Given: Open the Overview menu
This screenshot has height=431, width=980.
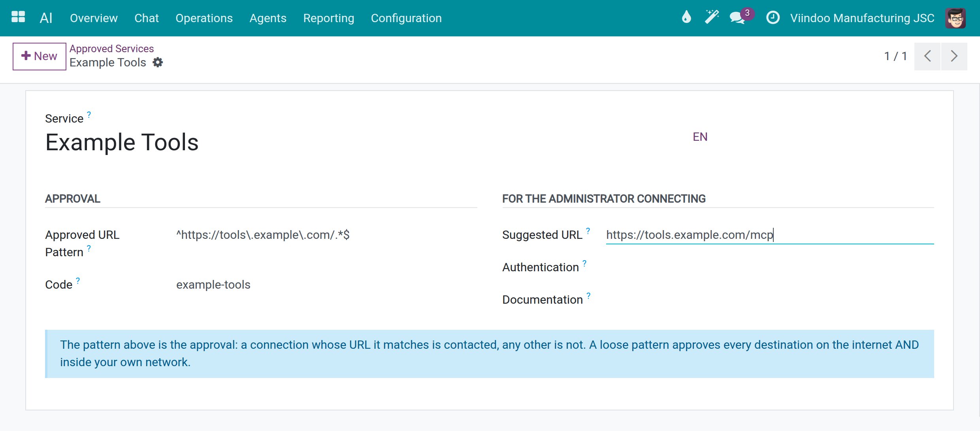Looking at the screenshot, I should tap(94, 18).
